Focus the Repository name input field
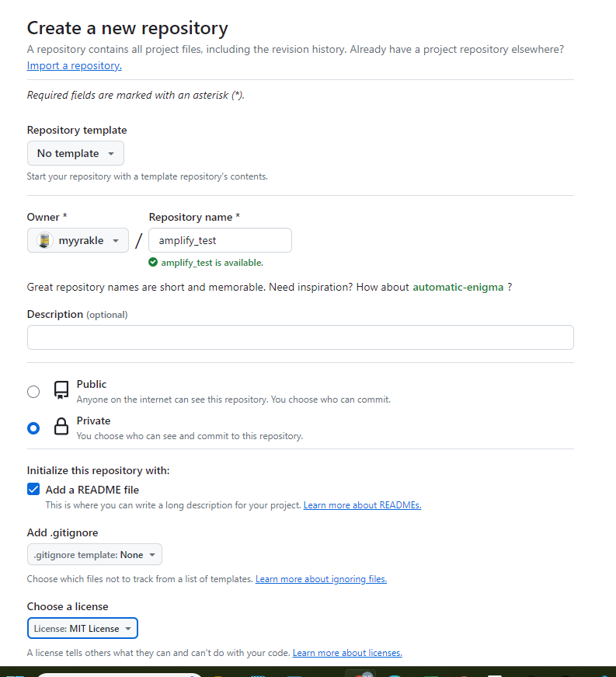 click(x=220, y=240)
